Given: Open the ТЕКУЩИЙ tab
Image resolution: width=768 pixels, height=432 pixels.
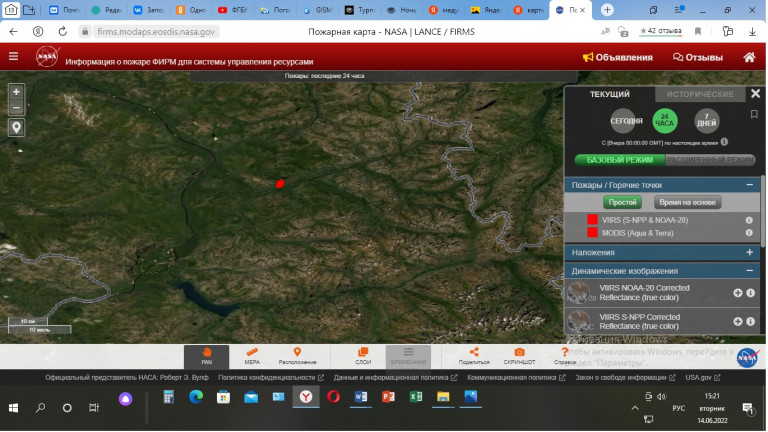Looking at the screenshot, I should coord(609,94).
